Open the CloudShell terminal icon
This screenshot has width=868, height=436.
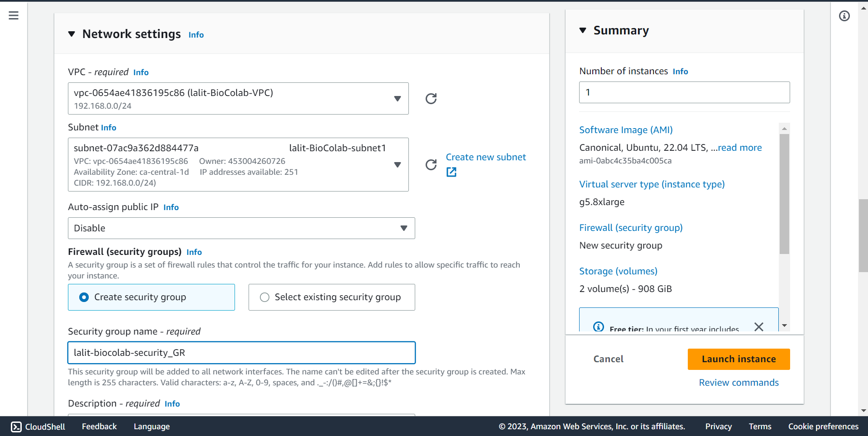click(x=16, y=426)
